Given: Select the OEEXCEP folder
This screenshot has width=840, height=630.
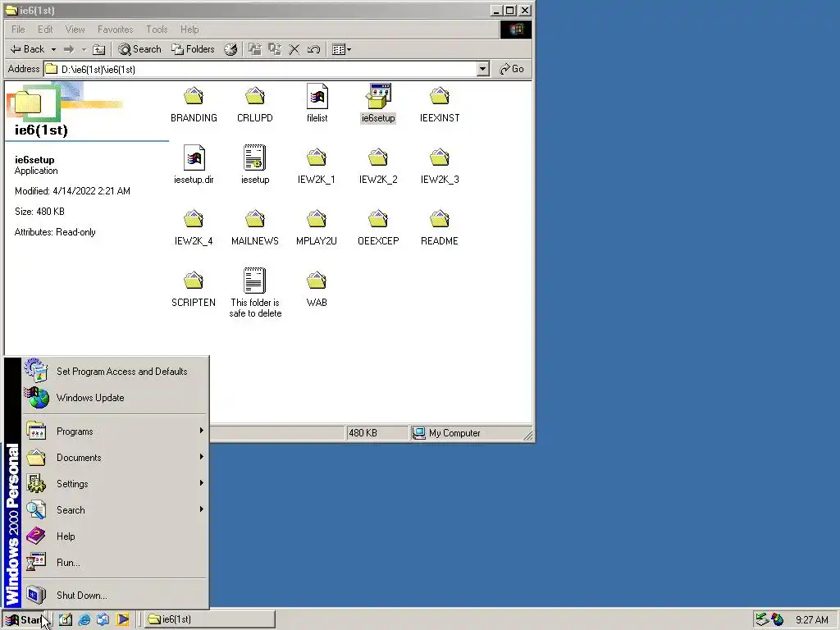Looking at the screenshot, I should (378, 228).
